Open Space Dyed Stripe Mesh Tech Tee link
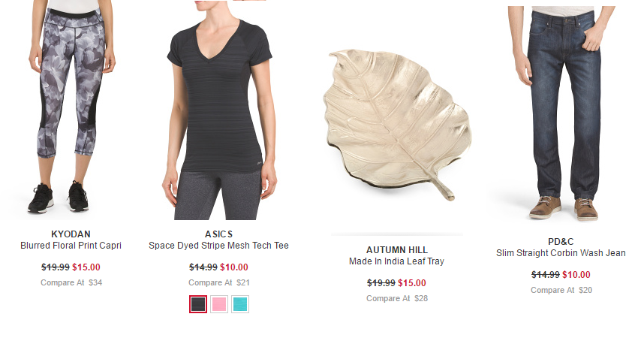Screen dimensions: 644x338 click(x=219, y=246)
